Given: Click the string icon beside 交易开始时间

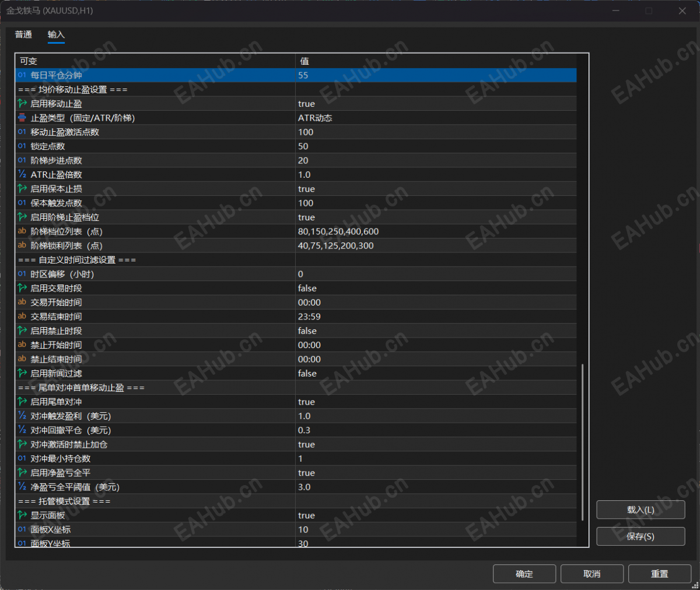Looking at the screenshot, I should pyautogui.click(x=22, y=302).
